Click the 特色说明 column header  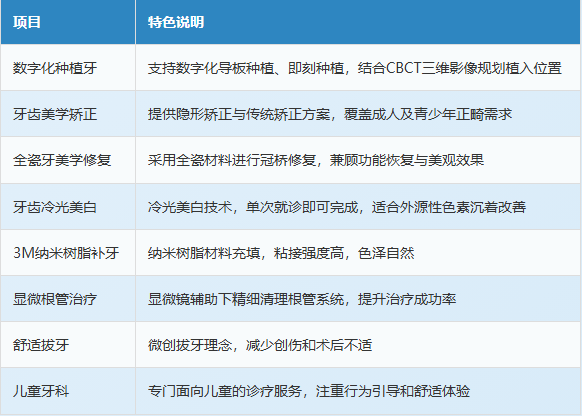358,22
